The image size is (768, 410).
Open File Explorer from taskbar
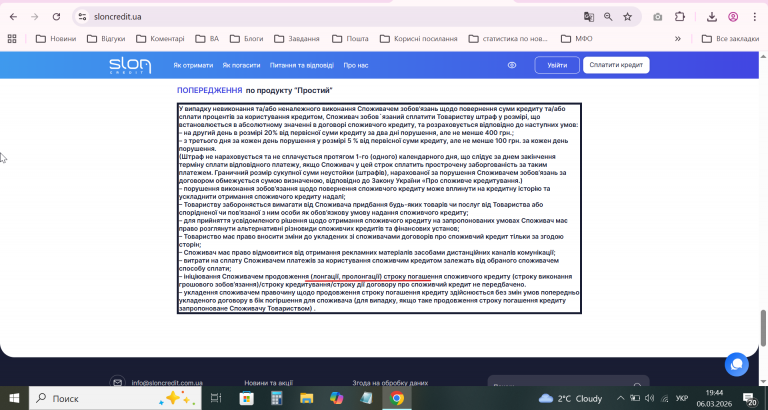pyautogui.click(x=307, y=398)
